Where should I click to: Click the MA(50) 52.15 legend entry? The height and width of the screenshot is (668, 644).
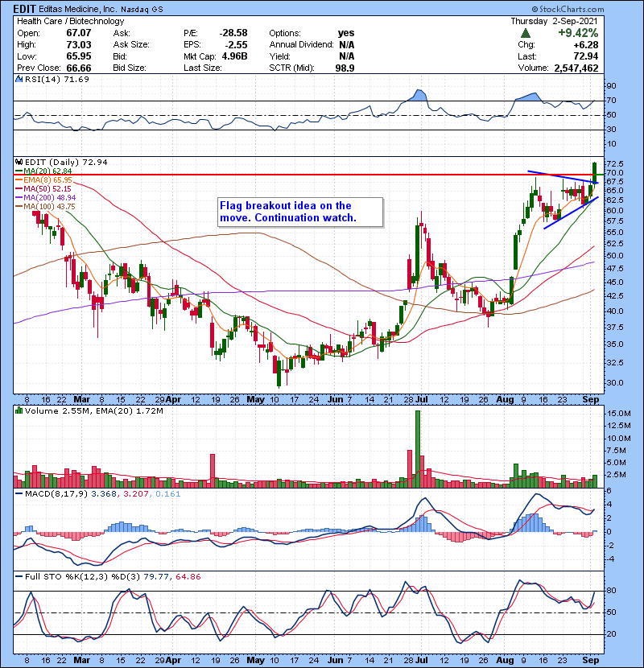pos(43,188)
